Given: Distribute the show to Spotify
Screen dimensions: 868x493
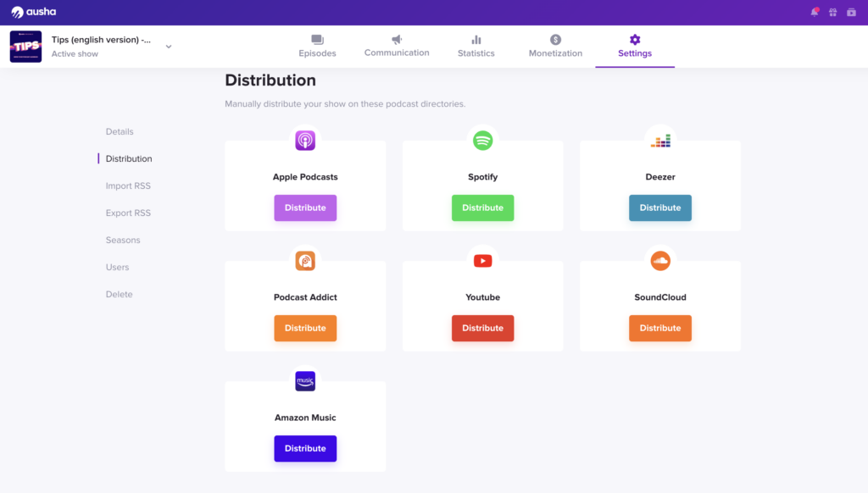Looking at the screenshot, I should point(482,208).
